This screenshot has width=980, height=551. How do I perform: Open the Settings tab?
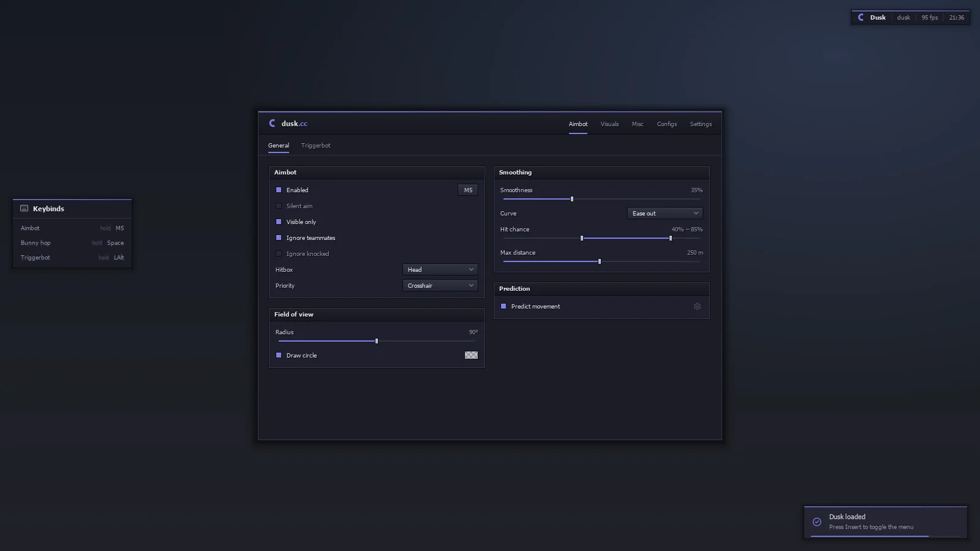(701, 124)
